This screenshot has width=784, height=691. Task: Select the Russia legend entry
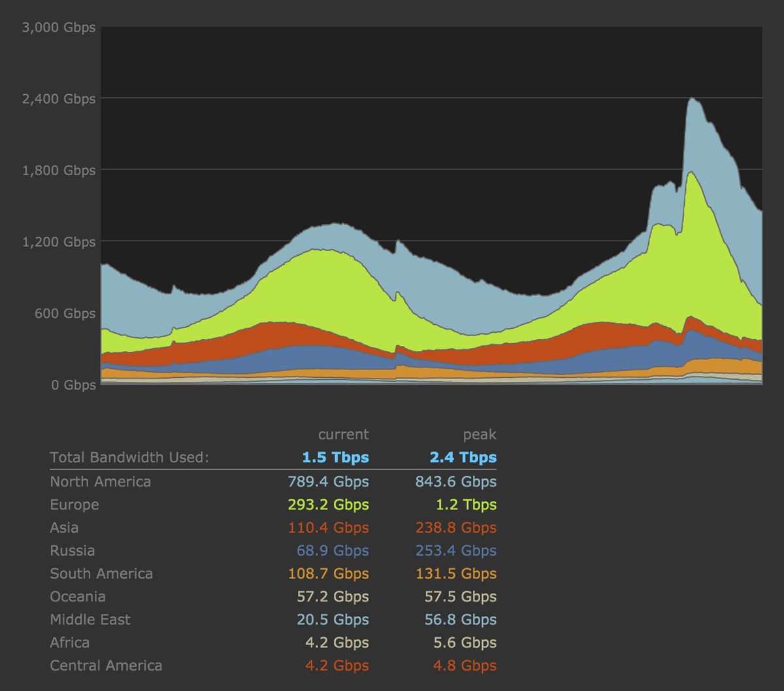pyautogui.click(x=72, y=550)
